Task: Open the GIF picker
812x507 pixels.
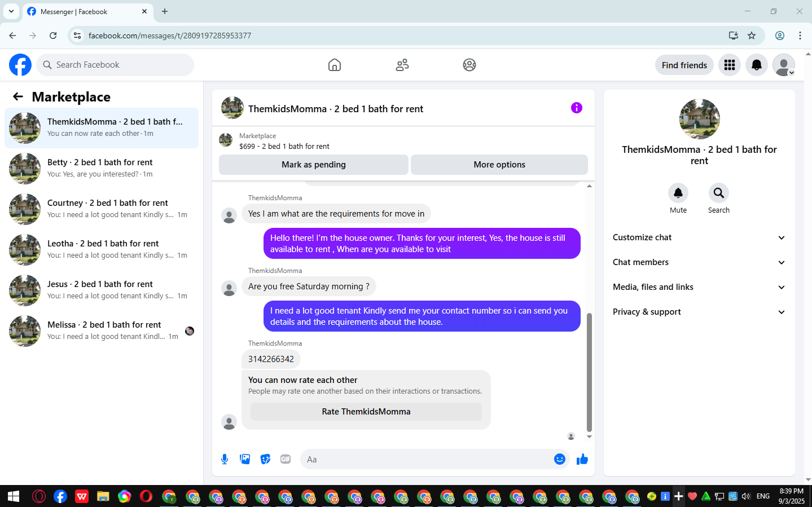Action: pos(286,459)
